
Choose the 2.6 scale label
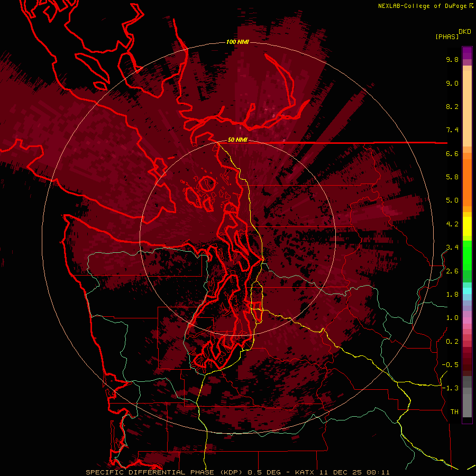pos(452,271)
